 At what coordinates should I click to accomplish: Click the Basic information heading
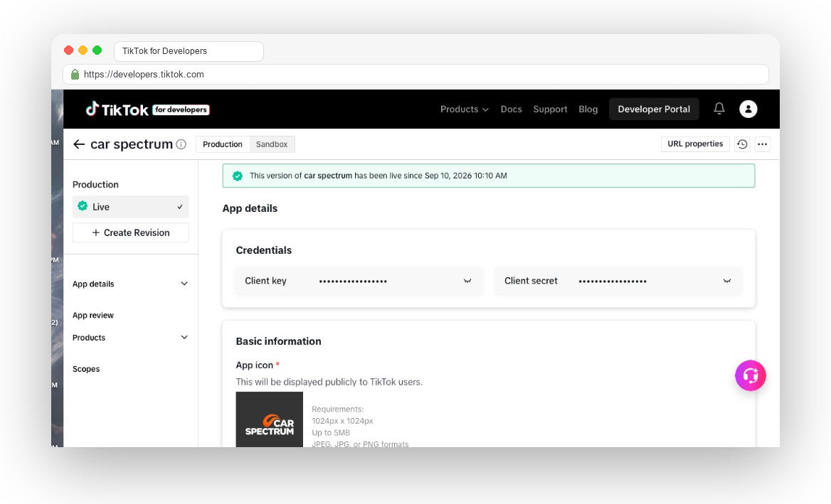point(278,341)
